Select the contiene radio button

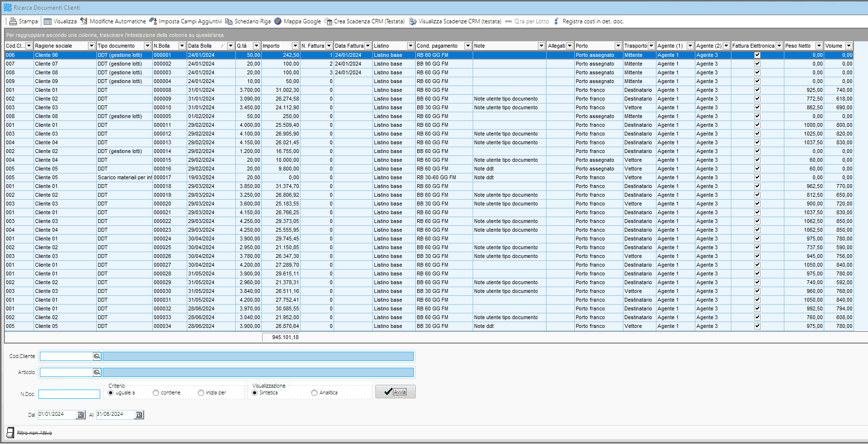click(x=156, y=393)
